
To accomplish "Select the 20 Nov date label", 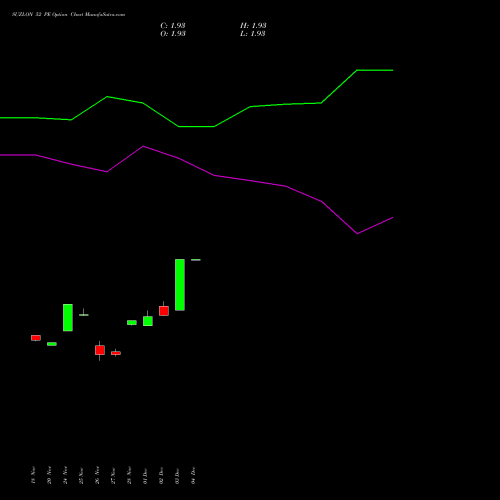I will point(49,475).
